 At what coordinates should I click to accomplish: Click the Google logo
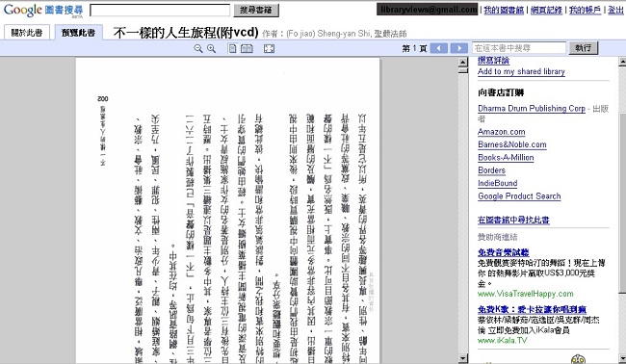click(x=23, y=10)
